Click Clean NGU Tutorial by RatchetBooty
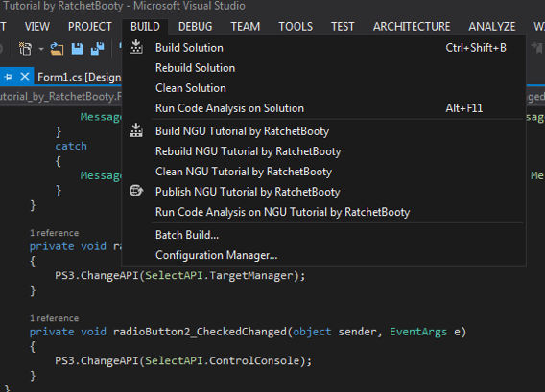Image resolution: width=545 pixels, height=392 pixels. pos(323,172)
